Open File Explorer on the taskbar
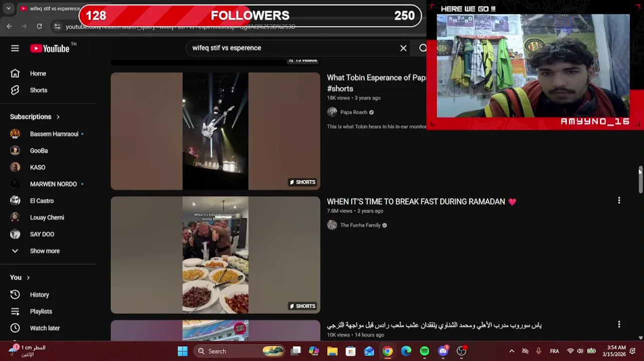This screenshot has height=361, width=644. tap(332, 351)
